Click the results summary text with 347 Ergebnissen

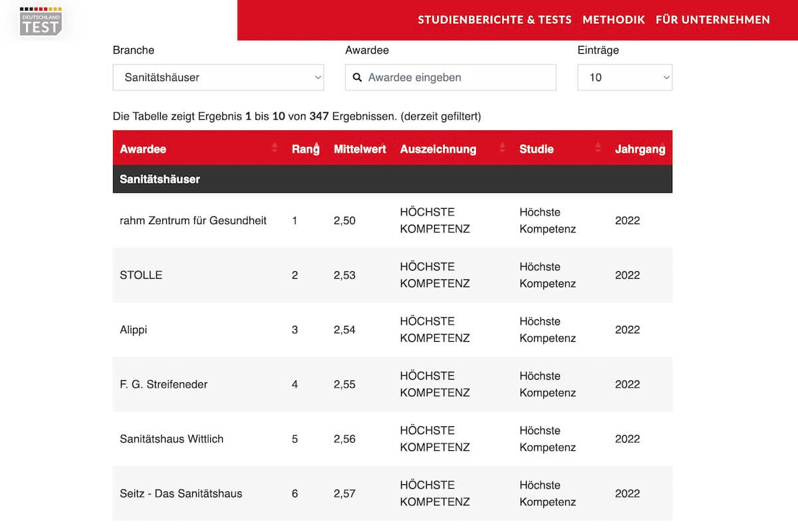[x=297, y=116]
